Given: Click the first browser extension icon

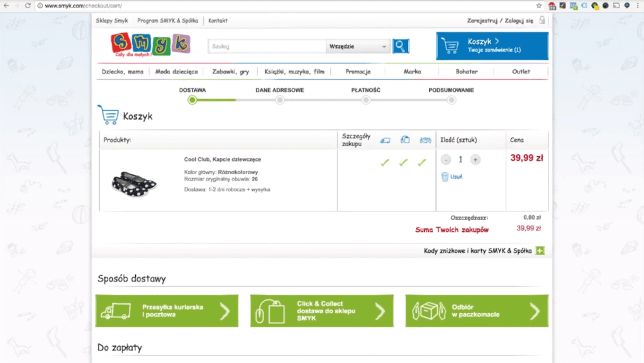Looking at the screenshot, I should tap(552, 6).
